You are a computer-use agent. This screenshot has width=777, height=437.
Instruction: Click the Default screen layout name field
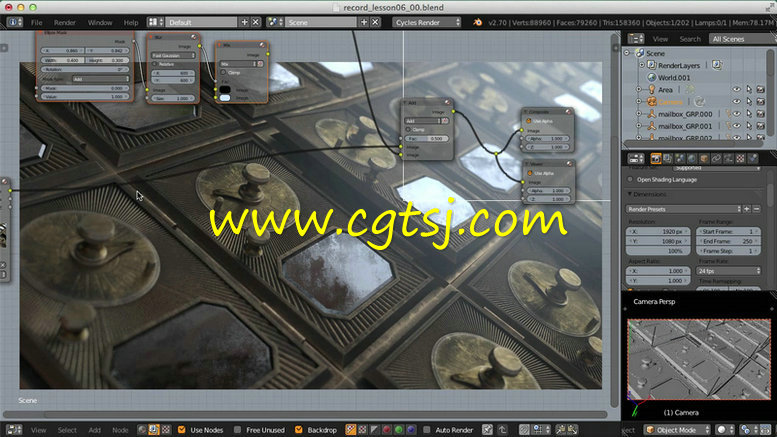pyautogui.click(x=201, y=22)
